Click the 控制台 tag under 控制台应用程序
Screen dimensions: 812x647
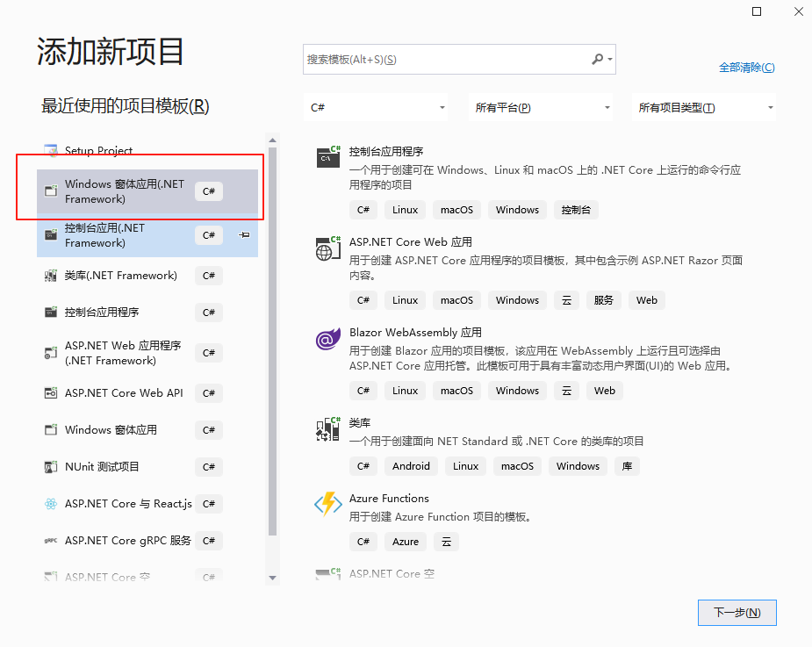pos(576,210)
